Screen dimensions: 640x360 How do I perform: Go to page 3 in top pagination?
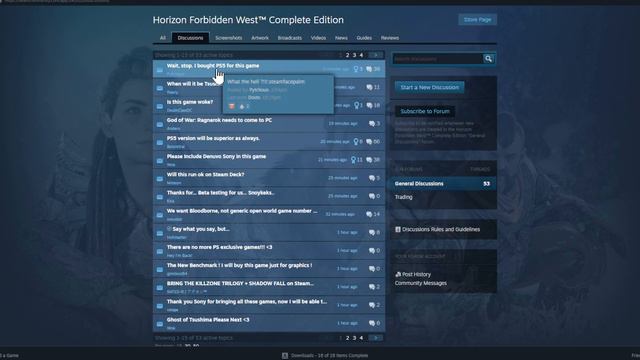[x=354, y=55]
